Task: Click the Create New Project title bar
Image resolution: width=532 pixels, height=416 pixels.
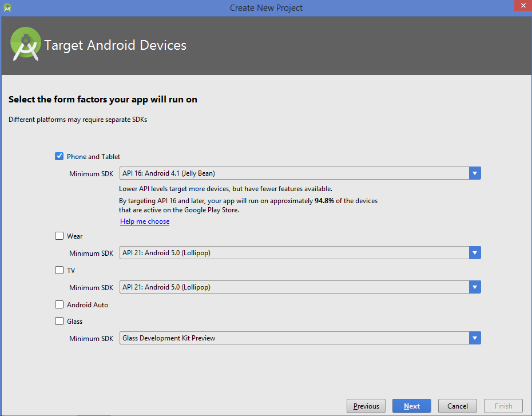Action: tap(266, 7)
